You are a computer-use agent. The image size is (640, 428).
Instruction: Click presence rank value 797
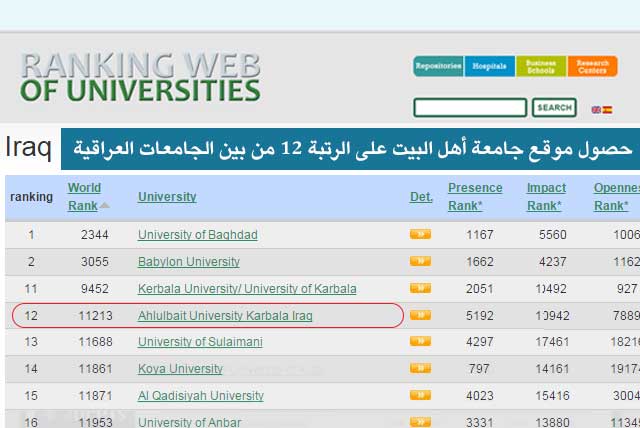click(x=479, y=368)
